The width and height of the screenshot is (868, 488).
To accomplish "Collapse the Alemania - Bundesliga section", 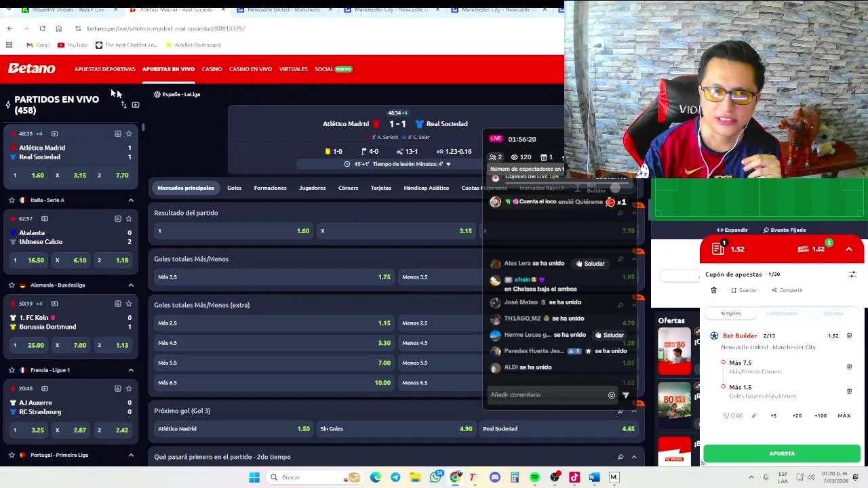I will coord(131,285).
